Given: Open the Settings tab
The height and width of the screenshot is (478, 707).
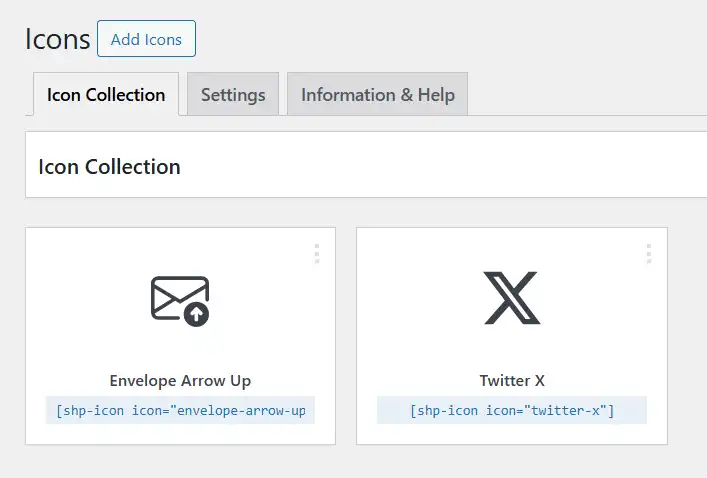Looking at the screenshot, I should tap(233, 94).
